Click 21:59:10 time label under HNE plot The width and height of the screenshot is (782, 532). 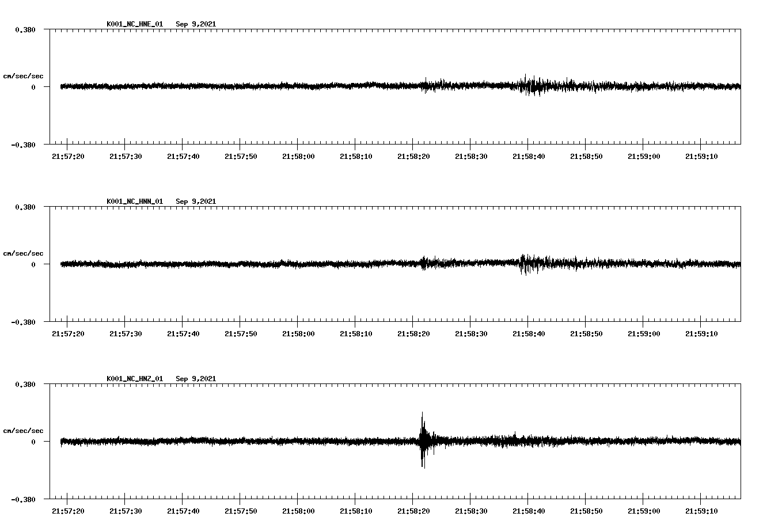701,157
